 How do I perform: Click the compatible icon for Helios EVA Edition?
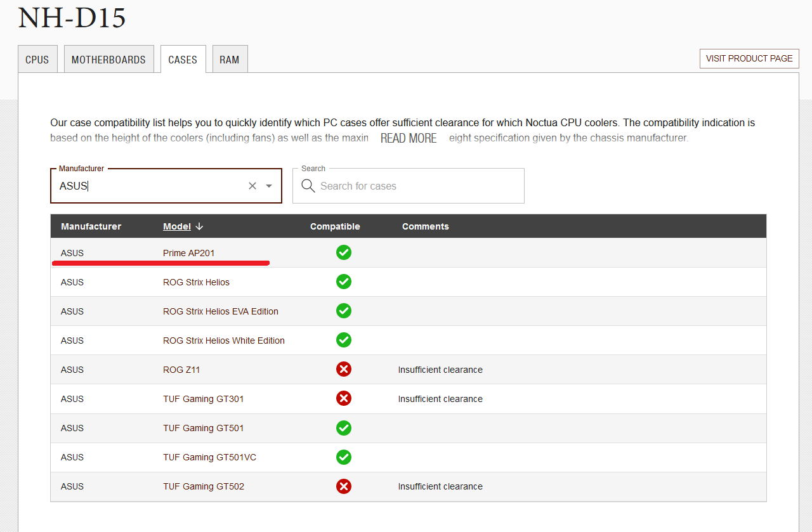344,311
